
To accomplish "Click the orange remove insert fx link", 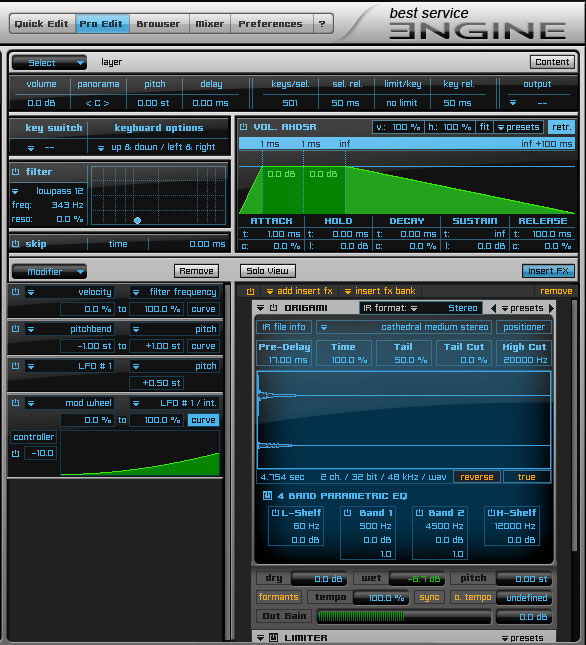I will [556, 291].
